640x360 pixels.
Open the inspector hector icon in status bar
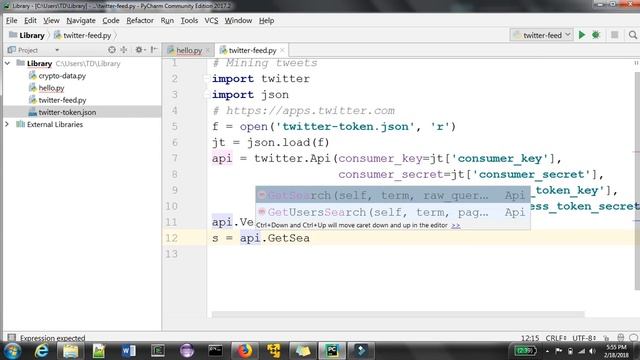620,338
